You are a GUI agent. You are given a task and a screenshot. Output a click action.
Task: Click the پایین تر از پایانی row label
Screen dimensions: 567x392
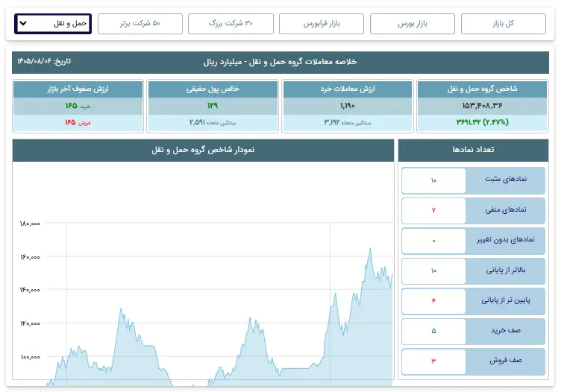[x=506, y=300]
